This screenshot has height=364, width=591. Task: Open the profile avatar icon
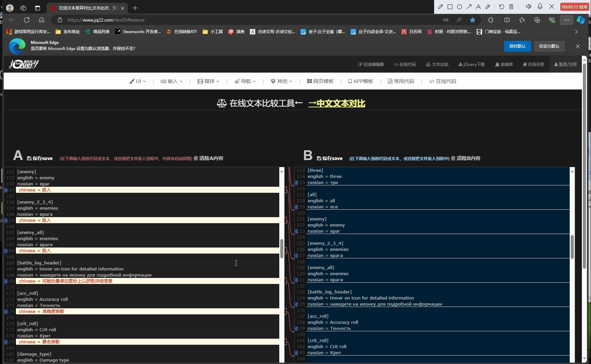[x=10, y=8]
